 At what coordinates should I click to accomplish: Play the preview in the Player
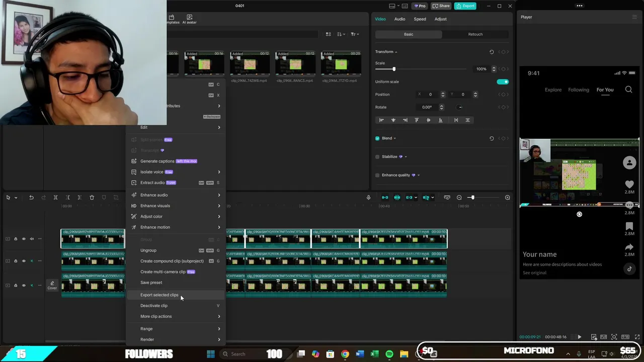[x=579, y=337]
